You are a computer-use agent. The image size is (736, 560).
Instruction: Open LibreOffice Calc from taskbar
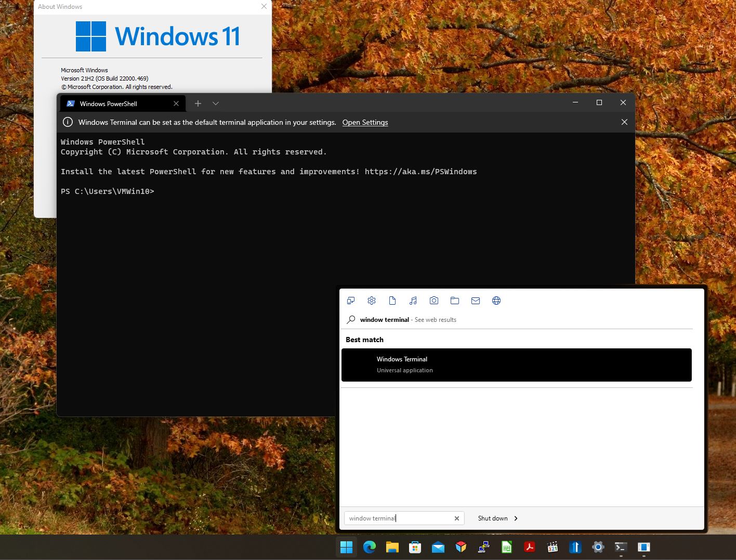(507, 547)
